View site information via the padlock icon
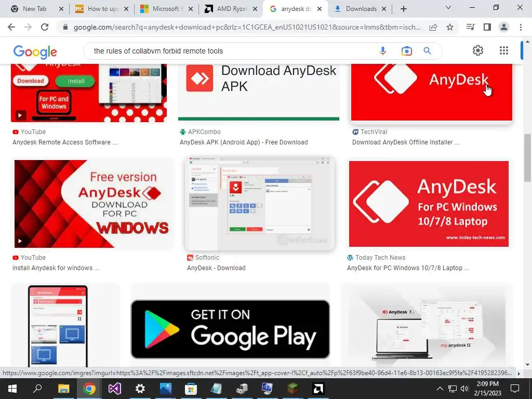 point(65,27)
